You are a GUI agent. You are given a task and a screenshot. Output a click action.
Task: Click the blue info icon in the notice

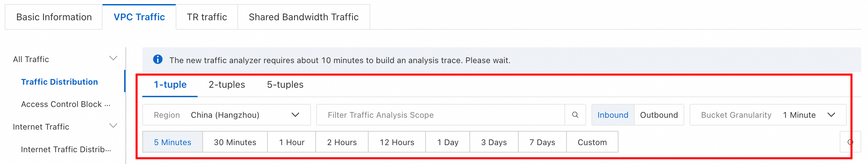click(157, 60)
